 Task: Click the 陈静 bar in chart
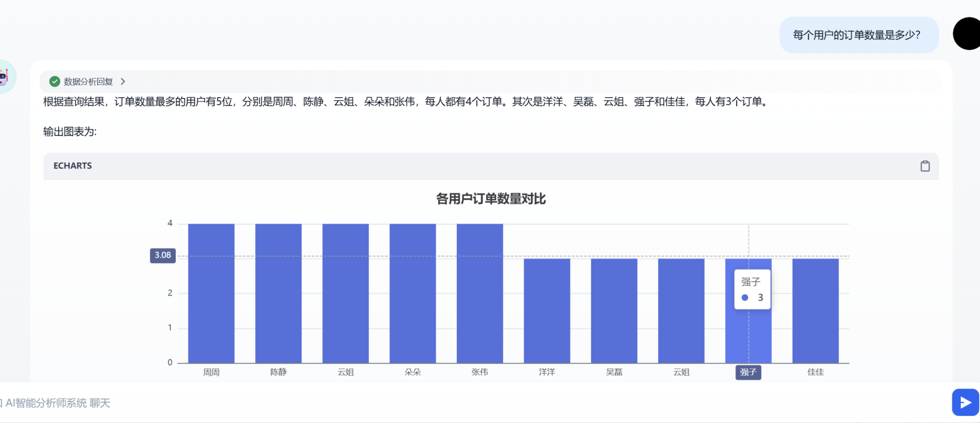(278, 293)
